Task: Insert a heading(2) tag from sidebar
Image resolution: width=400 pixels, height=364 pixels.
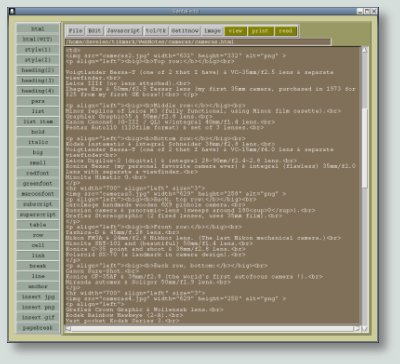Action: [x=38, y=70]
